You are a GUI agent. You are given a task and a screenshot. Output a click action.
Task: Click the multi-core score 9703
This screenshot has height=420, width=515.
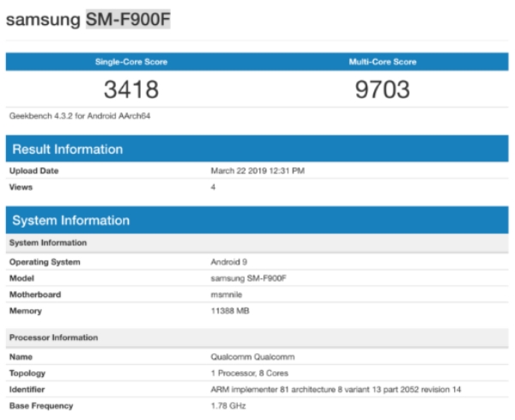tap(383, 89)
